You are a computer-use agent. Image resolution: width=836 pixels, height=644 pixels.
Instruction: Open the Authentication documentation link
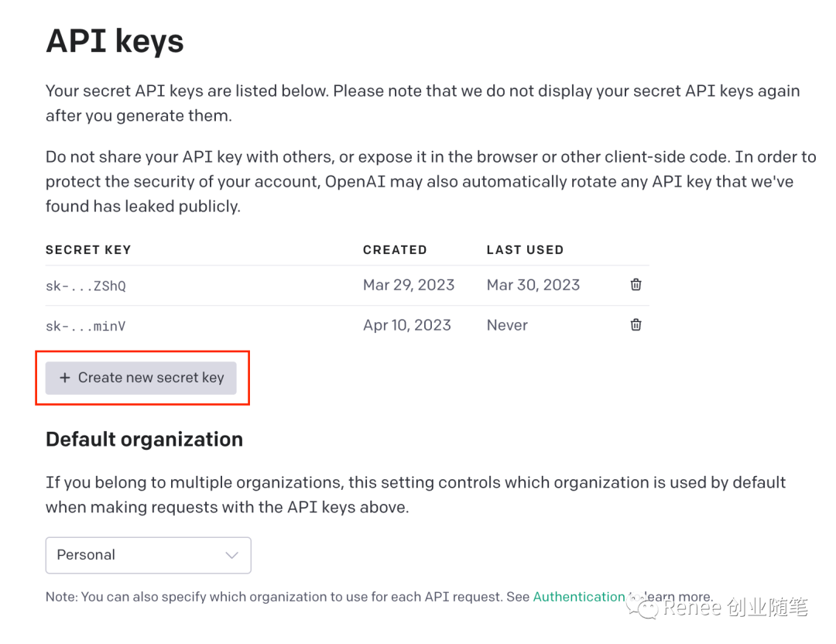click(x=579, y=597)
